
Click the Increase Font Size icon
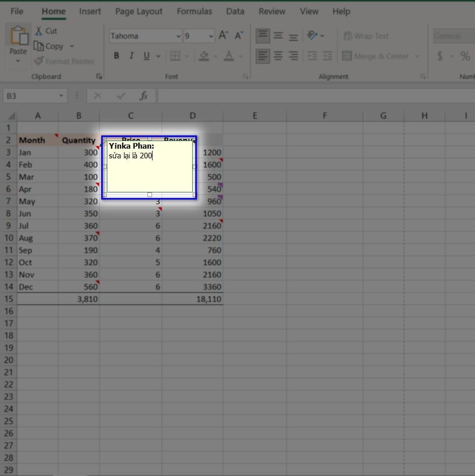pos(223,35)
